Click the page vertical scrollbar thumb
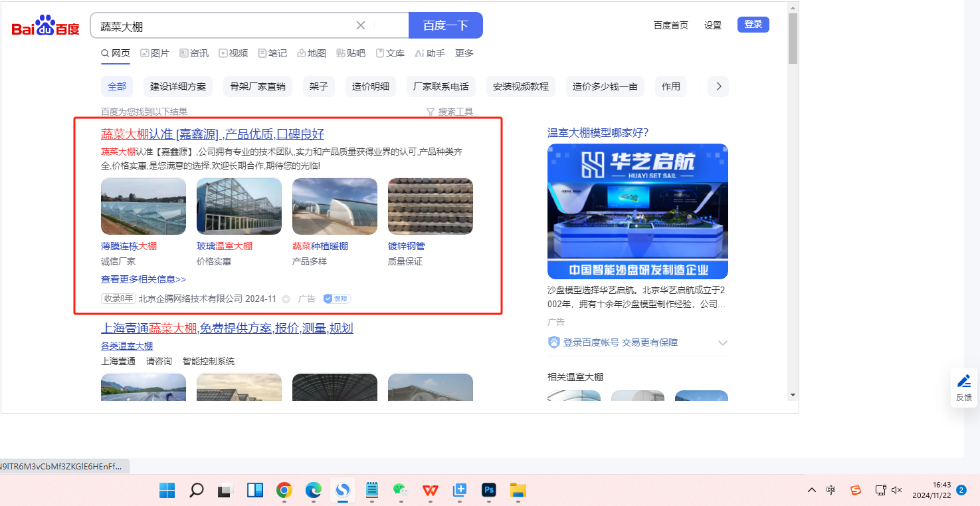 793,39
